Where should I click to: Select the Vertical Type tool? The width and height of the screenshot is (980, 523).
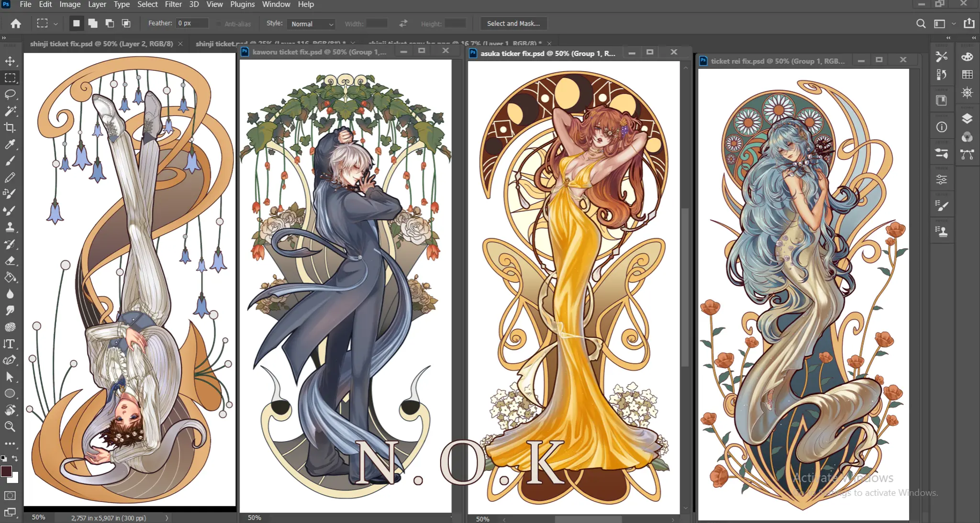coord(10,344)
